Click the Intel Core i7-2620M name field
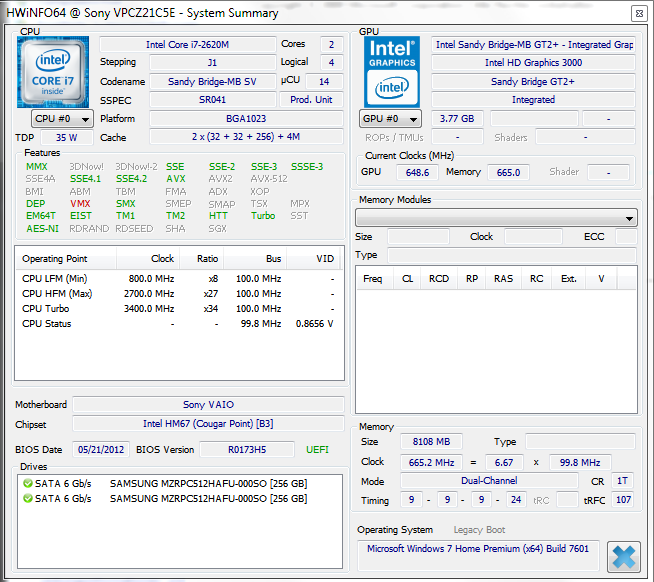The width and height of the screenshot is (654, 582). click(188, 45)
